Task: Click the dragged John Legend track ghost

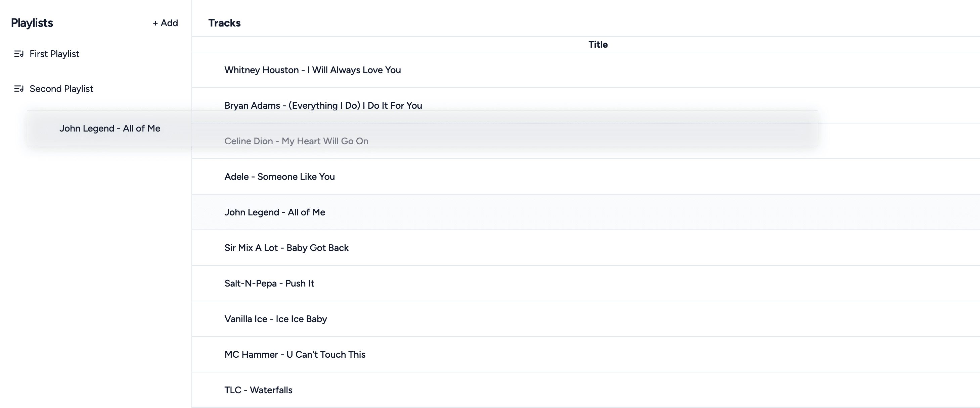Action: pos(110,129)
